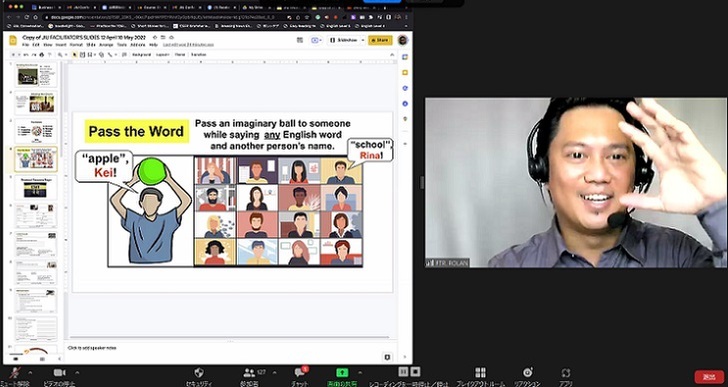Open the Shape tool
728x387 pixels.
click(102, 55)
